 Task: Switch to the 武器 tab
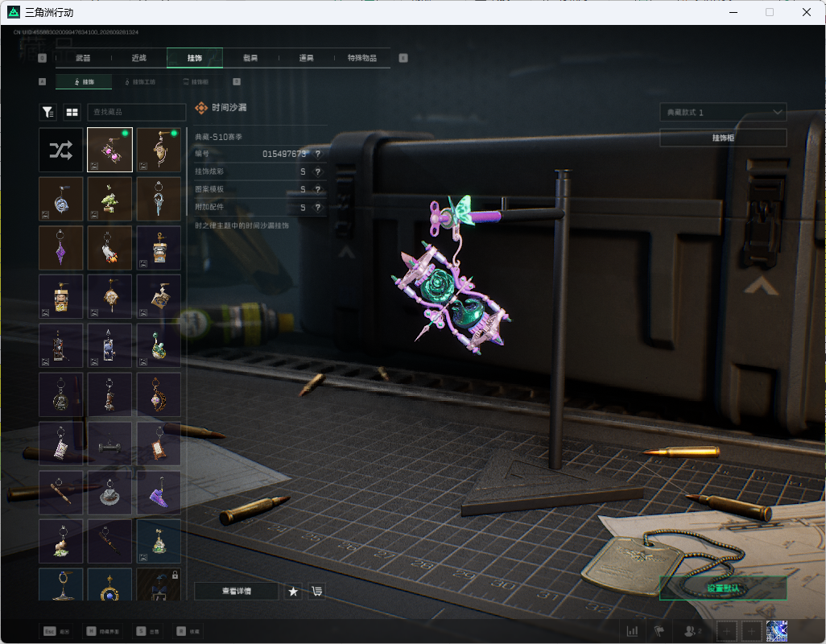tap(83, 58)
